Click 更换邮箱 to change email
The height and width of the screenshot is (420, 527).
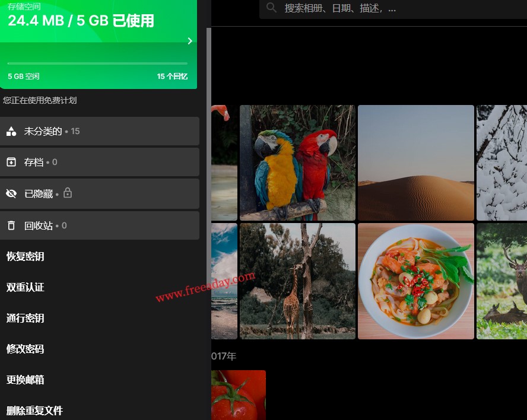26,380
